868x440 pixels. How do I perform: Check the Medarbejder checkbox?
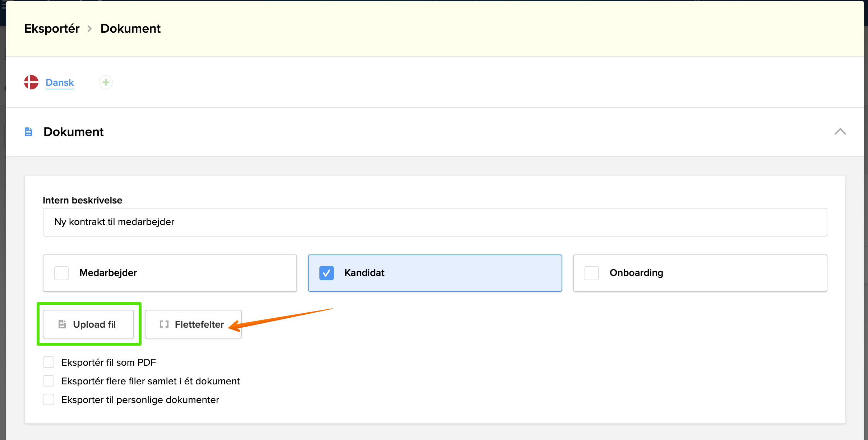click(61, 273)
